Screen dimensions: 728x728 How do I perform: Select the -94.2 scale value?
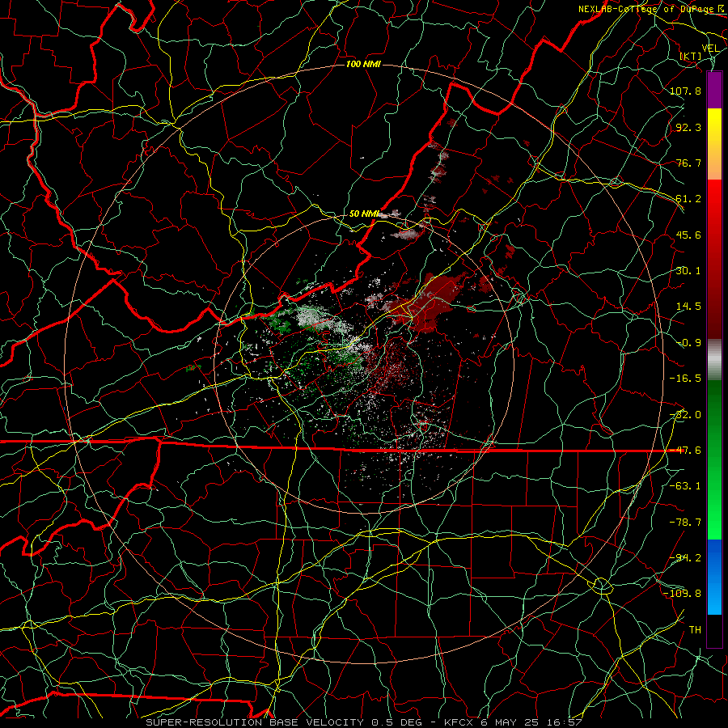click(685, 558)
